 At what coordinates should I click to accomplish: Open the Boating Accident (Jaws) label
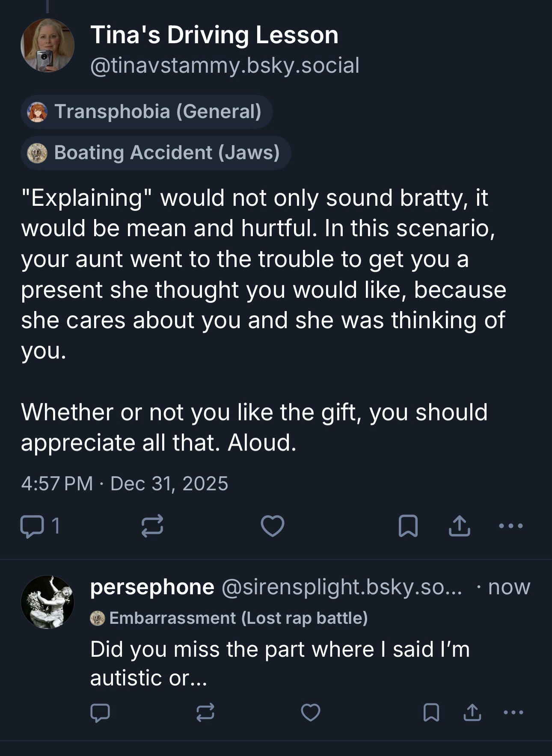(x=155, y=153)
